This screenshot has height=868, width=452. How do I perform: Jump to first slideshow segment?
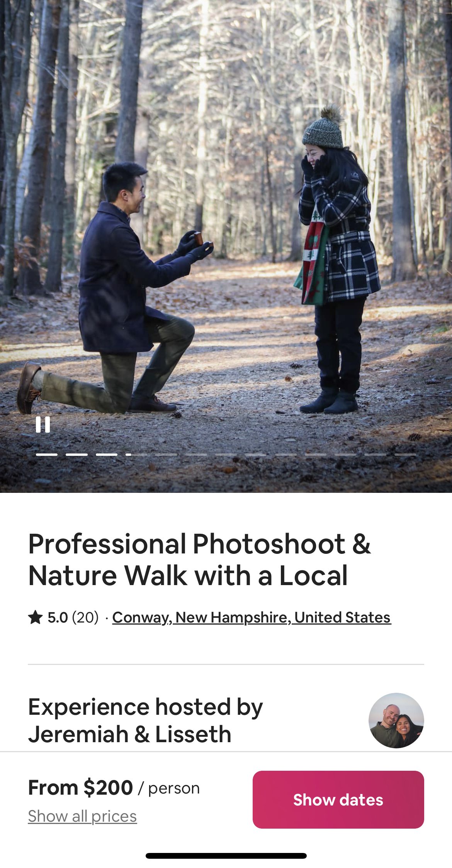(47, 455)
